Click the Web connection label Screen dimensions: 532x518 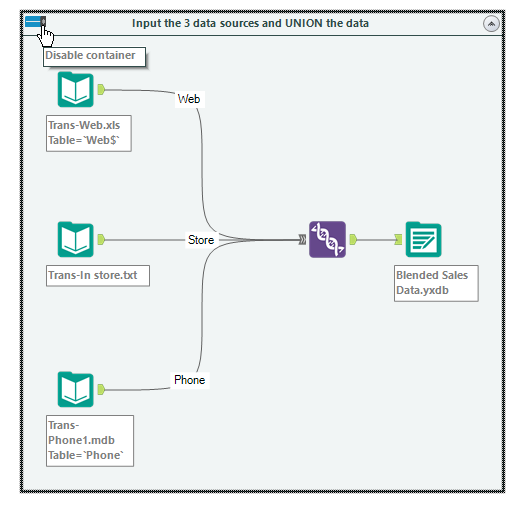(x=189, y=99)
